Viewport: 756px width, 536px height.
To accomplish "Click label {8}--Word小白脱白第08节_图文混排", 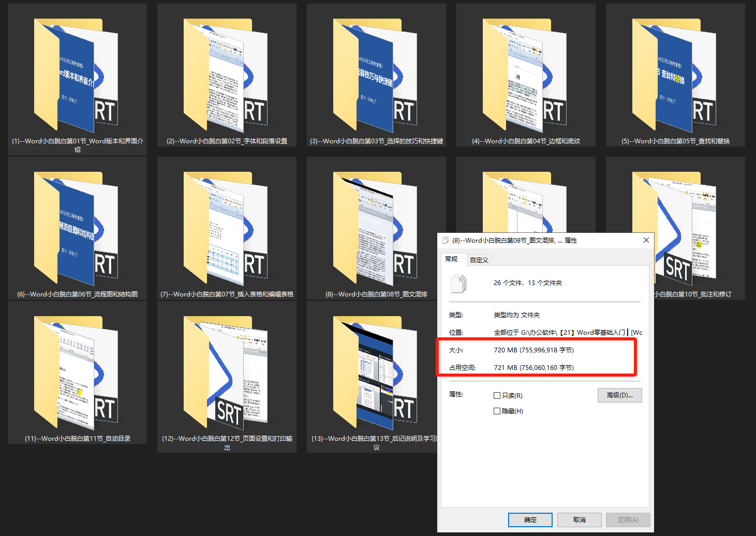I will pyautogui.click(x=376, y=294).
